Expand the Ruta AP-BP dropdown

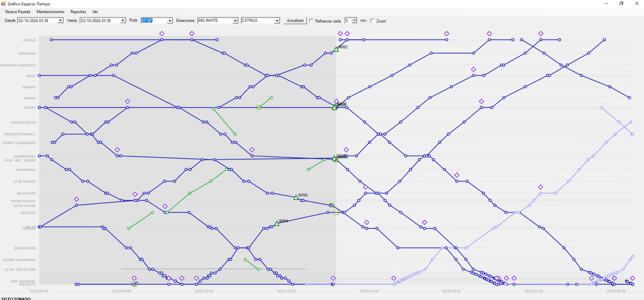pyautogui.click(x=170, y=21)
